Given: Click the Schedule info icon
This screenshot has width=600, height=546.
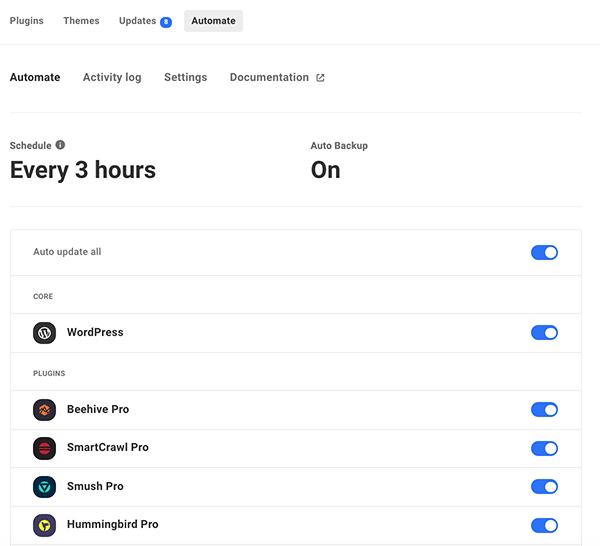Looking at the screenshot, I should tap(60, 145).
